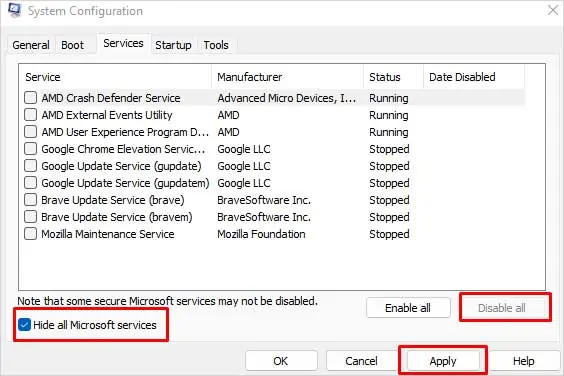Apply the configuration changes
The image size is (564, 376).
click(x=443, y=361)
